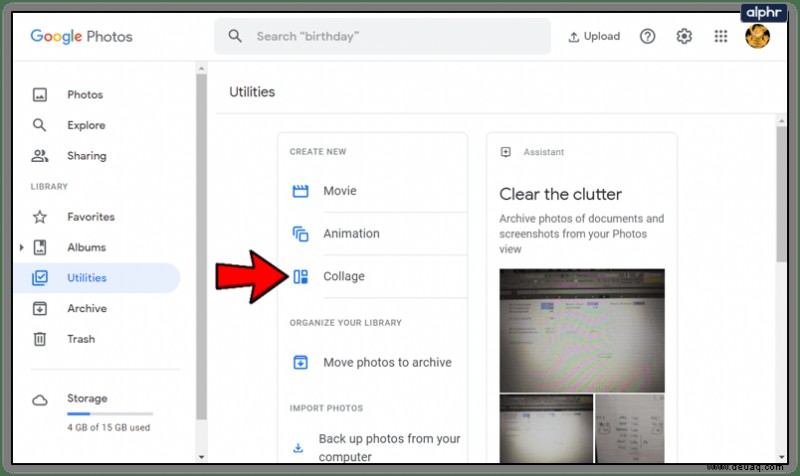Open Favorites in library
Screen dimensions: 800x476
tap(91, 217)
